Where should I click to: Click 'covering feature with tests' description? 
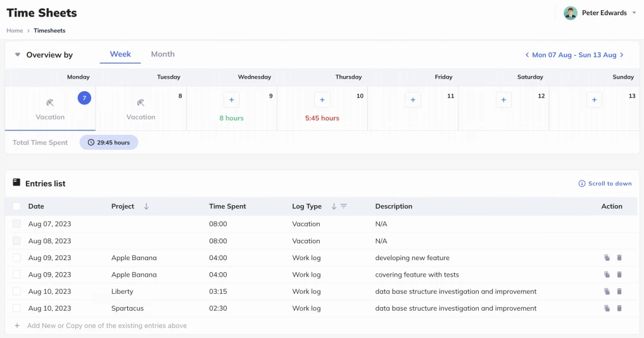pyautogui.click(x=417, y=275)
